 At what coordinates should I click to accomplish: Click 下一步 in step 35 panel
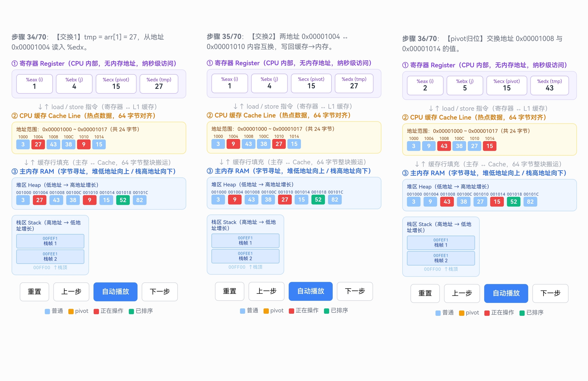[x=355, y=291]
